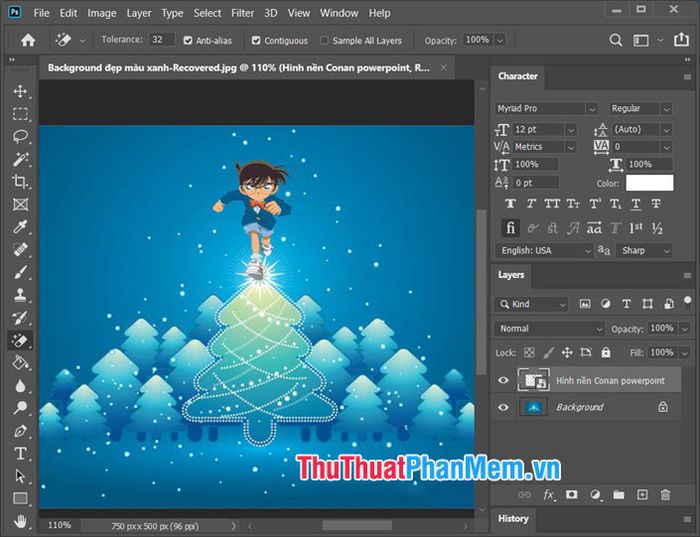Screen dimensions: 700x537
Task: Open the workspace switcher icon
Action: (641, 41)
